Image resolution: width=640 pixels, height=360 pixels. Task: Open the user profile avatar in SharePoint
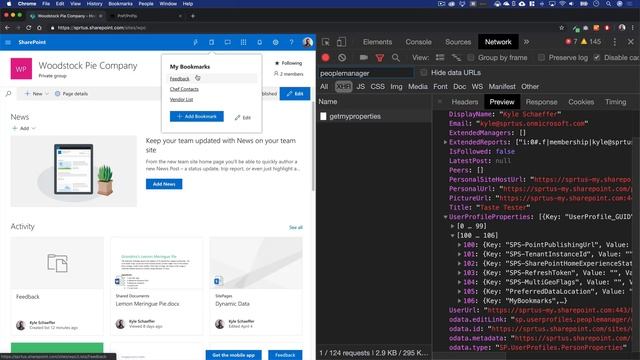308,42
